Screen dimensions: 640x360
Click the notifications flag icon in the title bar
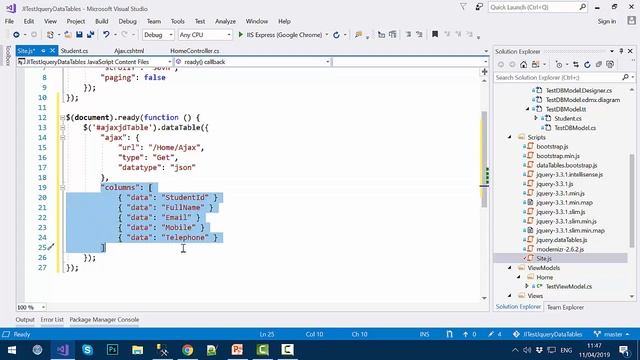(x=463, y=7)
